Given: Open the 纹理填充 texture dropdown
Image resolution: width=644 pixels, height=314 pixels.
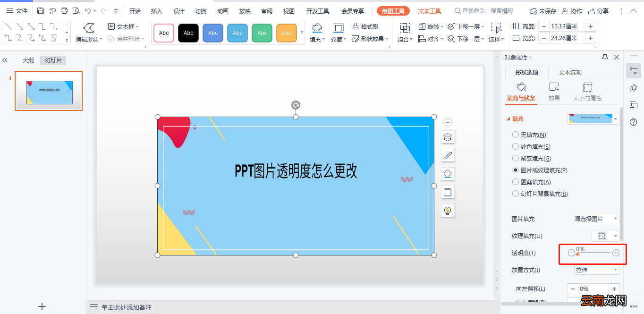Looking at the screenshot, I should 605,236.
